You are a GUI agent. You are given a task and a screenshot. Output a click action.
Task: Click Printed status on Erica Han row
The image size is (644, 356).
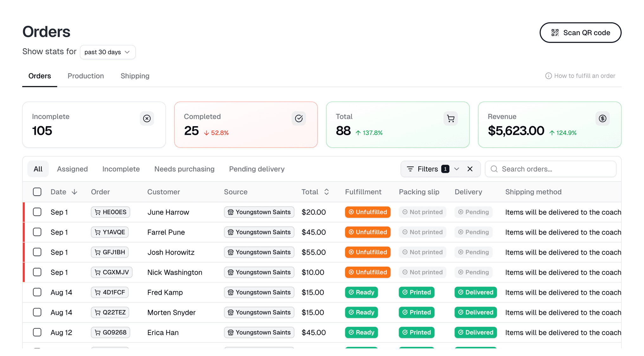pyautogui.click(x=416, y=333)
